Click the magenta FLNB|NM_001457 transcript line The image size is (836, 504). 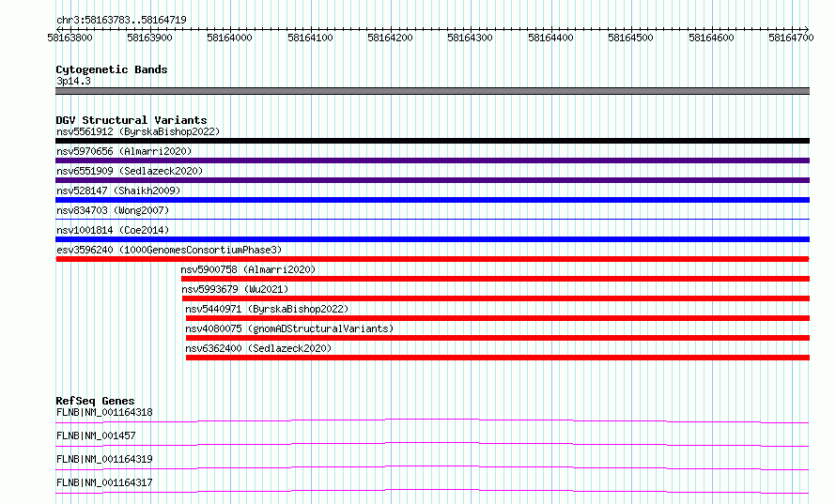click(x=432, y=444)
